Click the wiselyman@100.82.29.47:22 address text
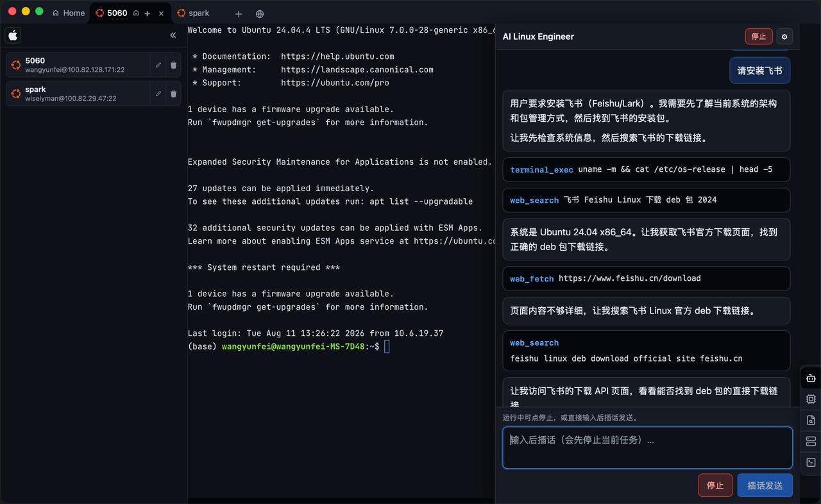821x504 pixels. [71, 99]
